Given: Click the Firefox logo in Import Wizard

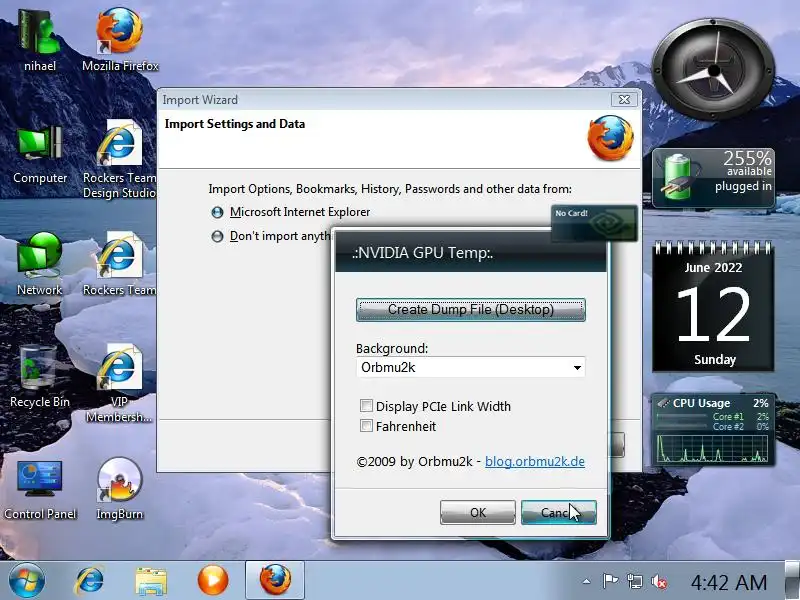Looking at the screenshot, I should (x=611, y=138).
